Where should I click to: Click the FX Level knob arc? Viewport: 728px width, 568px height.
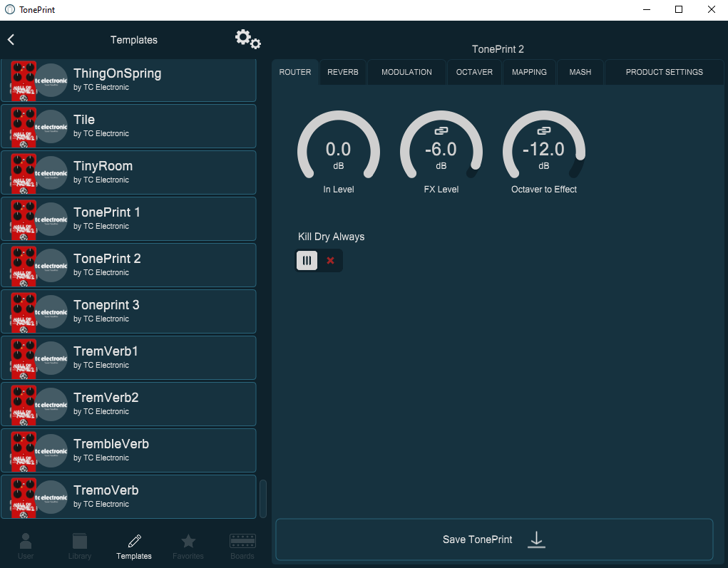coord(441,146)
